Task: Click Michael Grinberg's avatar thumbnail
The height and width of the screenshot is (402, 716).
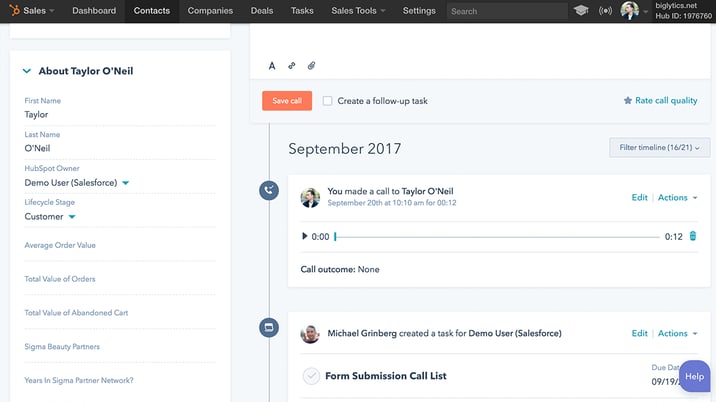Action: point(310,334)
